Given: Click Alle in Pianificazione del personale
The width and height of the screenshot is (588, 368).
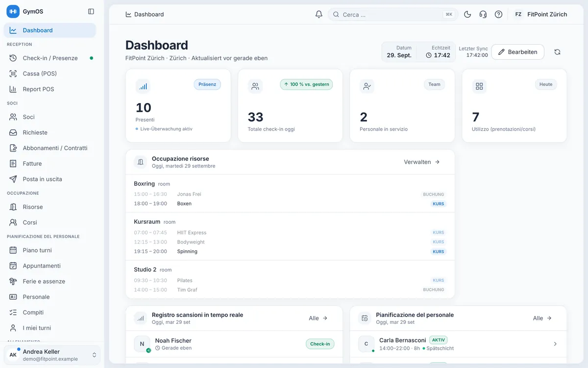Looking at the screenshot, I should pyautogui.click(x=542, y=318).
